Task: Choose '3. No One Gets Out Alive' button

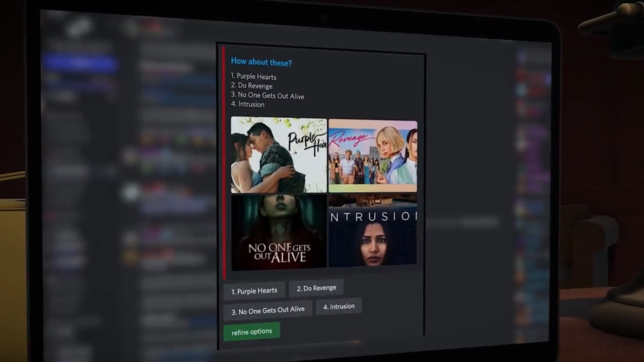Action: [x=268, y=310]
